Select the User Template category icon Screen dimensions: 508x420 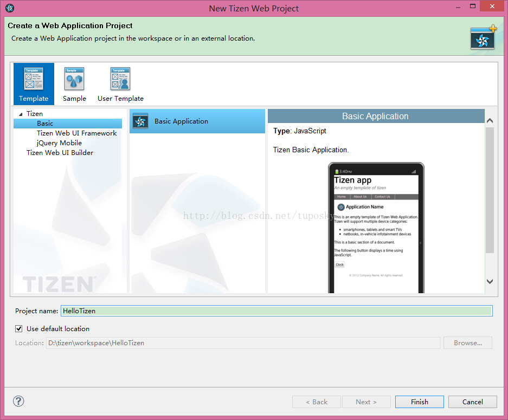pos(120,84)
